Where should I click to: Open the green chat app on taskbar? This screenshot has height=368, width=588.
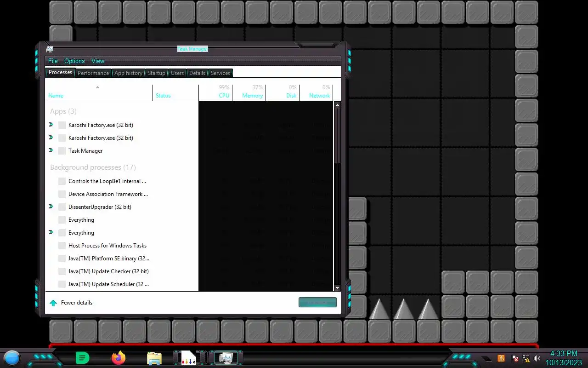(82, 358)
